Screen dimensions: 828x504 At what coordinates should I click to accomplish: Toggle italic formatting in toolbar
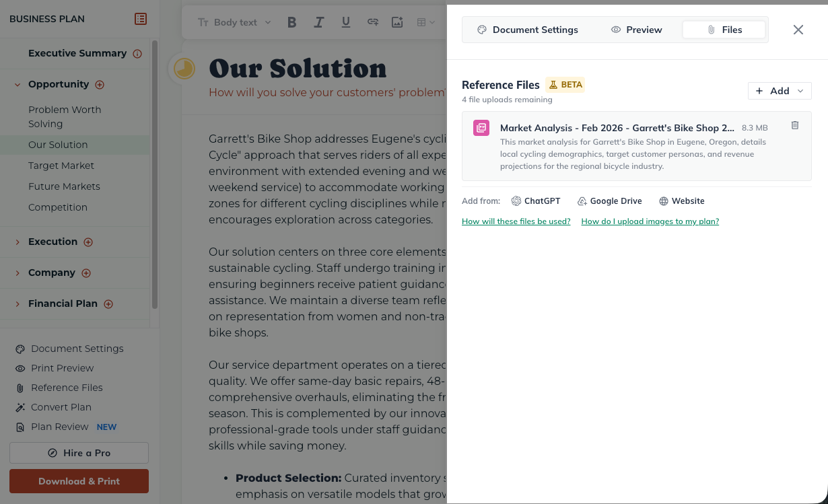[319, 22]
